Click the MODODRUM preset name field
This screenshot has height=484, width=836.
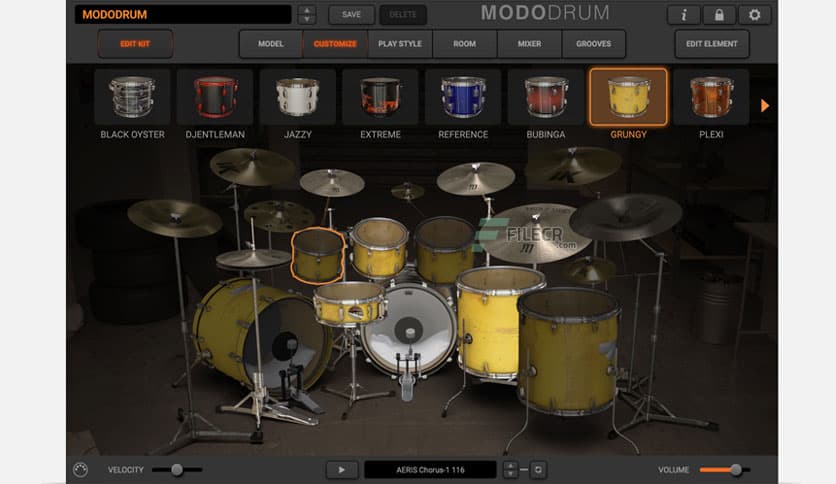183,14
